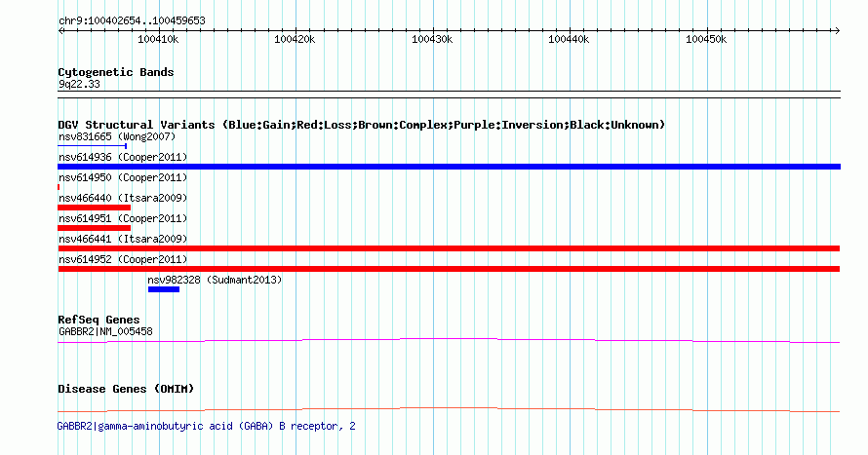Click the 100430k ruler tick label
This screenshot has height=455, width=868.
pos(432,39)
